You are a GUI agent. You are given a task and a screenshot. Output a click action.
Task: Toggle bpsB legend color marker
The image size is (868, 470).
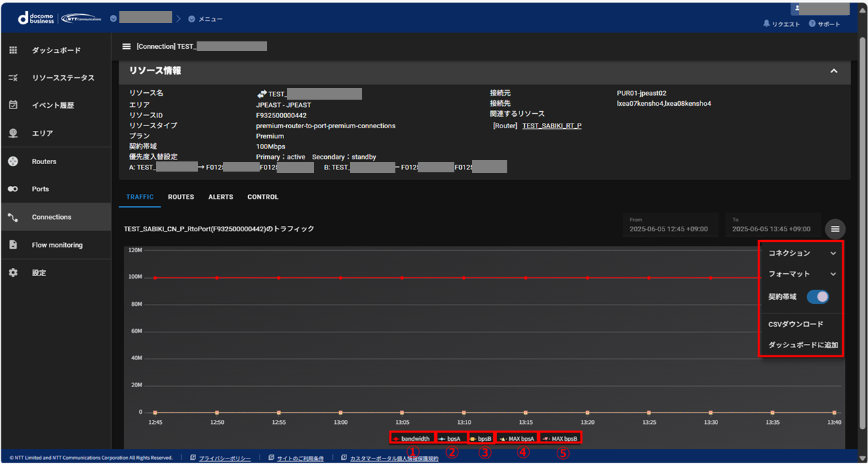click(x=472, y=439)
